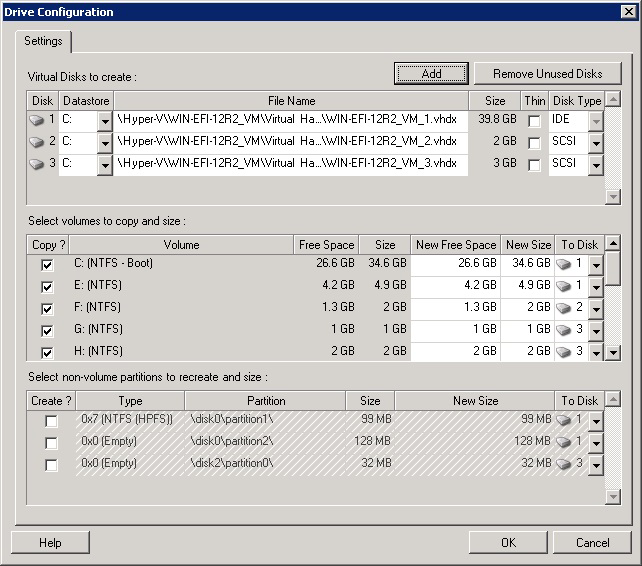642x566 pixels.
Task: Open Disk Type dropdown for disk 3
Action: pos(596,165)
